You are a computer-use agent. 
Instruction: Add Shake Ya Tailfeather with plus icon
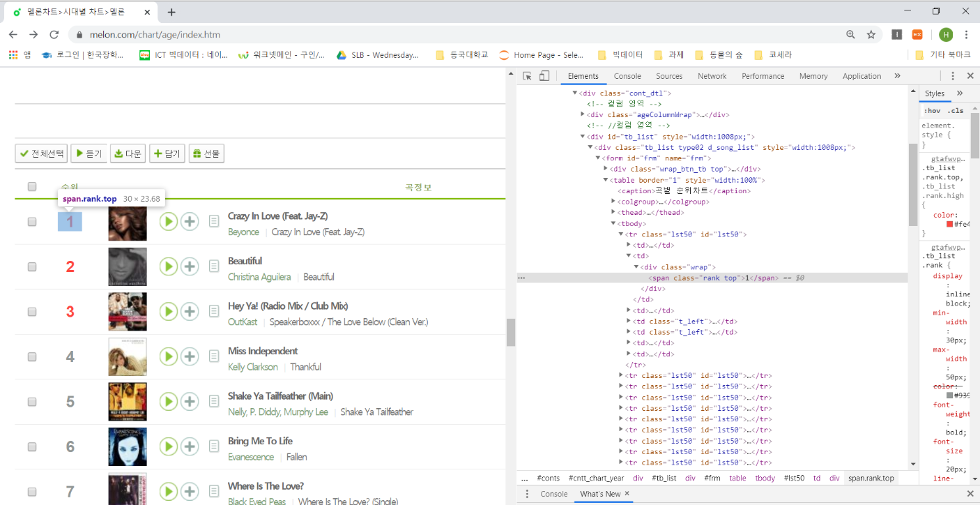[x=190, y=402]
